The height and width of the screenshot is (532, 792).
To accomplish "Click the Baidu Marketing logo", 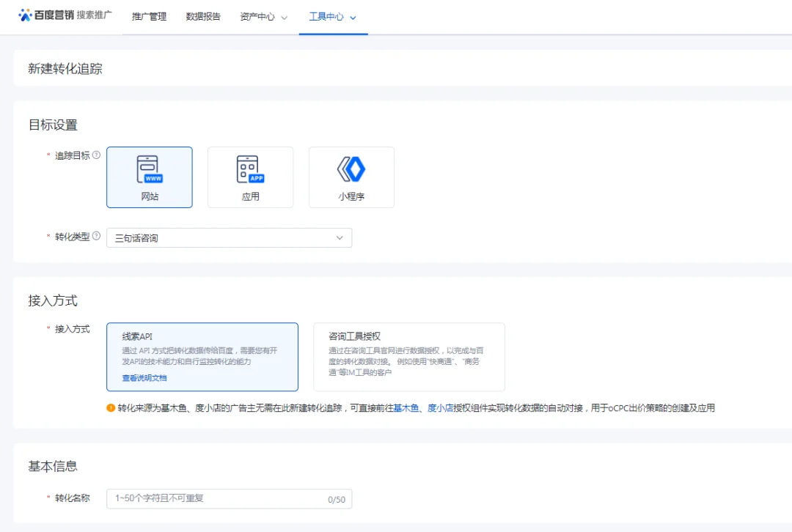I will coord(46,15).
